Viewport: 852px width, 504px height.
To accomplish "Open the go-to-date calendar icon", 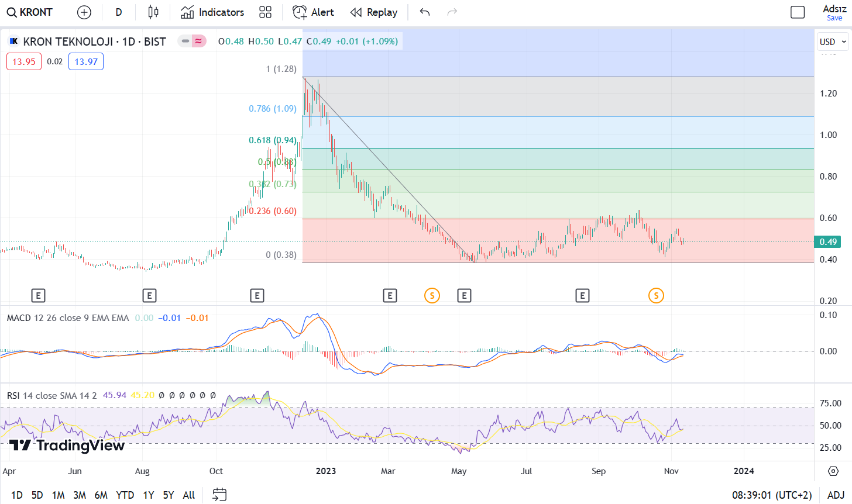I will point(219,495).
